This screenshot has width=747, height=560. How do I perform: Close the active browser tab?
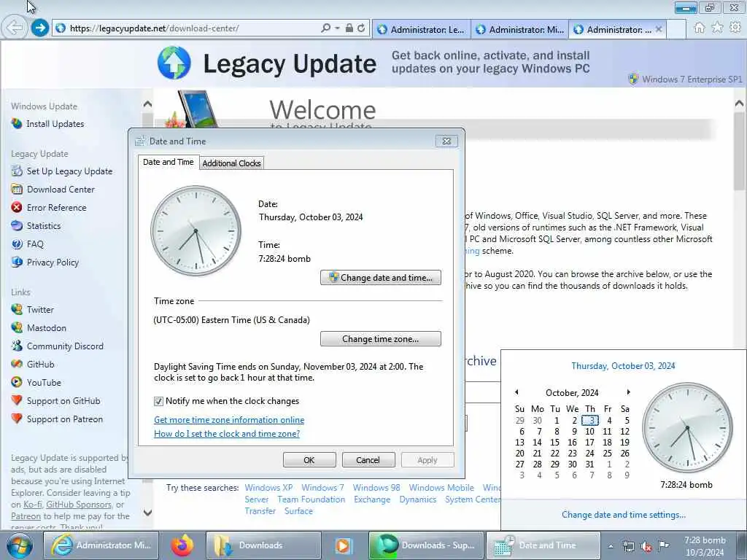659,29
